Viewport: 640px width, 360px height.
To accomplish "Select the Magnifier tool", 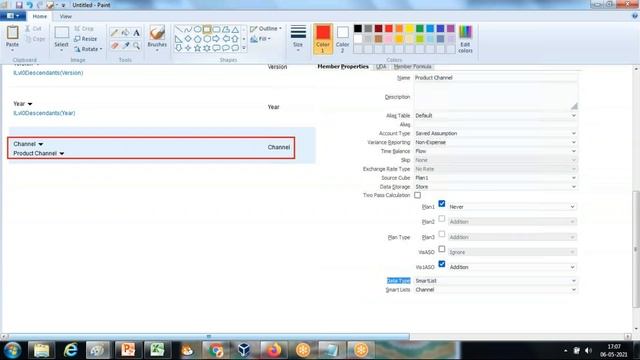I will coord(136,46).
